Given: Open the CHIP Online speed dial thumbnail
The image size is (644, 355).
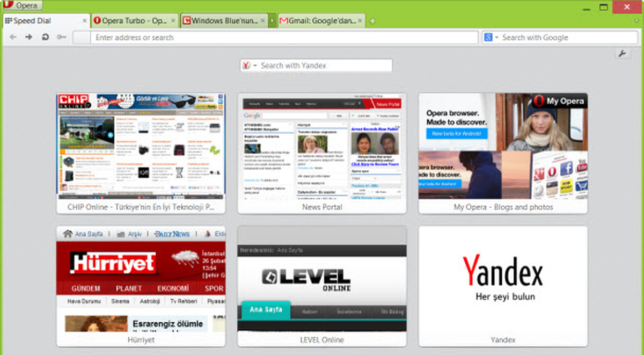Looking at the screenshot, I should click(x=141, y=153).
